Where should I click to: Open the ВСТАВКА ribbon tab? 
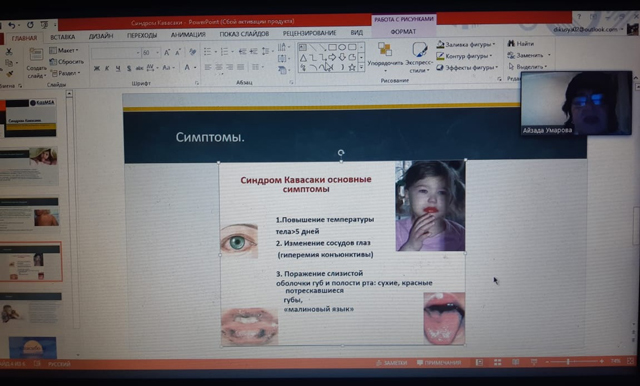click(62, 37)
